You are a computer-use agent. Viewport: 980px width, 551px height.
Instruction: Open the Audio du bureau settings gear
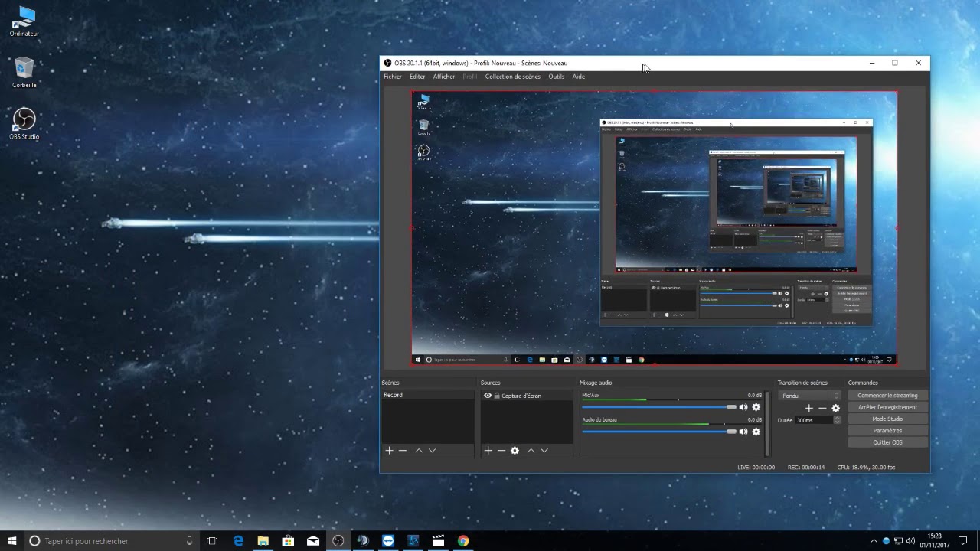(756, 432)
